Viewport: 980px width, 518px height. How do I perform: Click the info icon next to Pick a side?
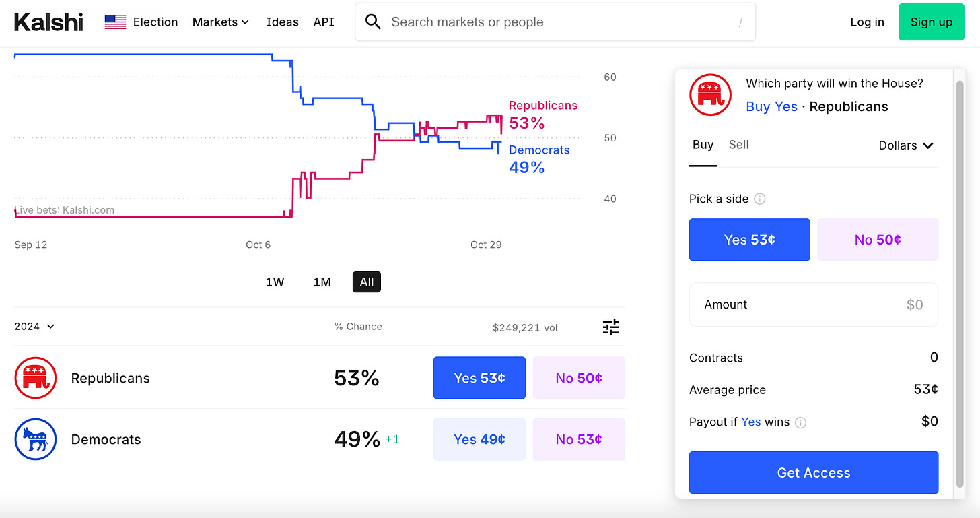[759, 199]
